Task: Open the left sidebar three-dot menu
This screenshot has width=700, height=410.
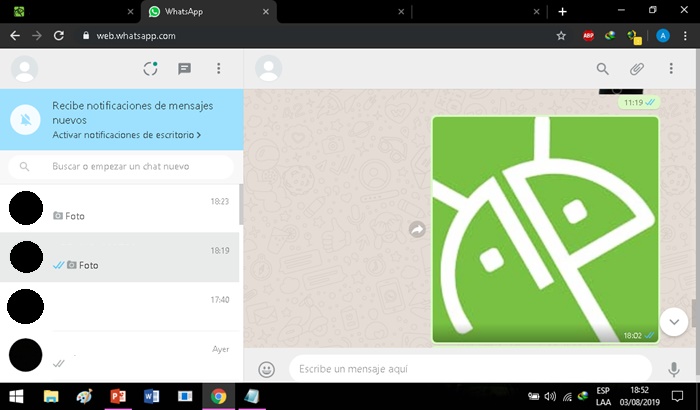Action: point(218,68)
